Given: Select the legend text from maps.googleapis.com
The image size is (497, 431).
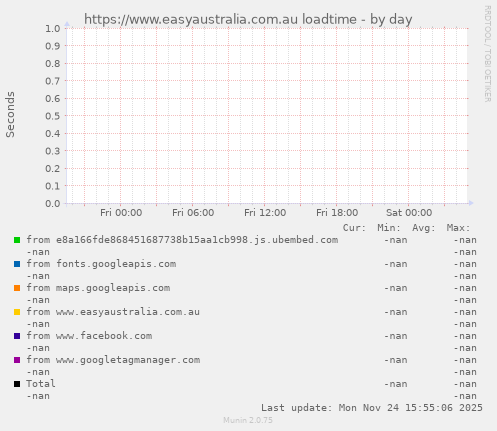Looking at the screenshot, I should [98, 288].
